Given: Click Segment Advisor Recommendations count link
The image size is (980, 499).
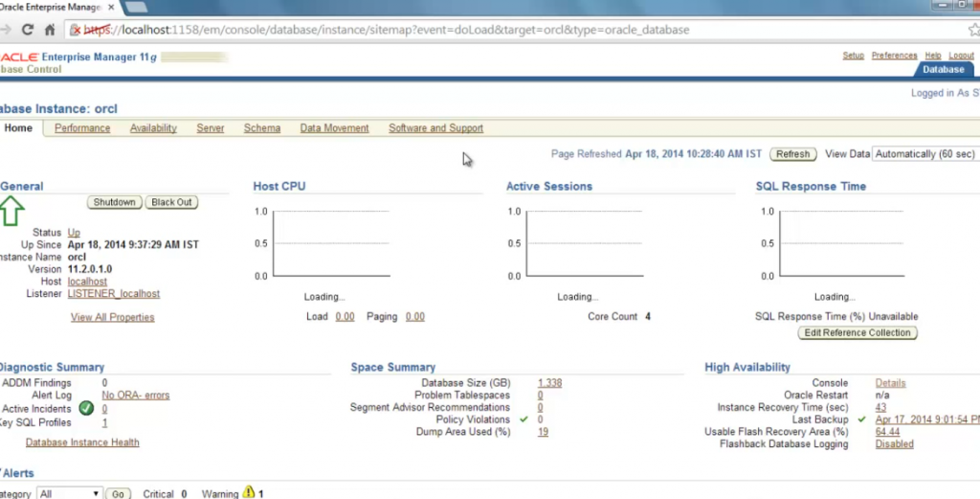Looking at the screenshot, I should (x=540, y=407).
